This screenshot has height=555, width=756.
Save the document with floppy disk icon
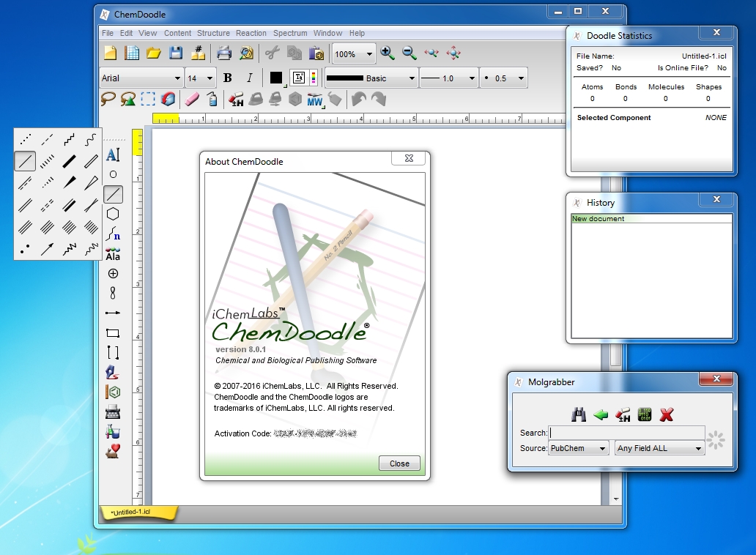[x=176, y=53]
